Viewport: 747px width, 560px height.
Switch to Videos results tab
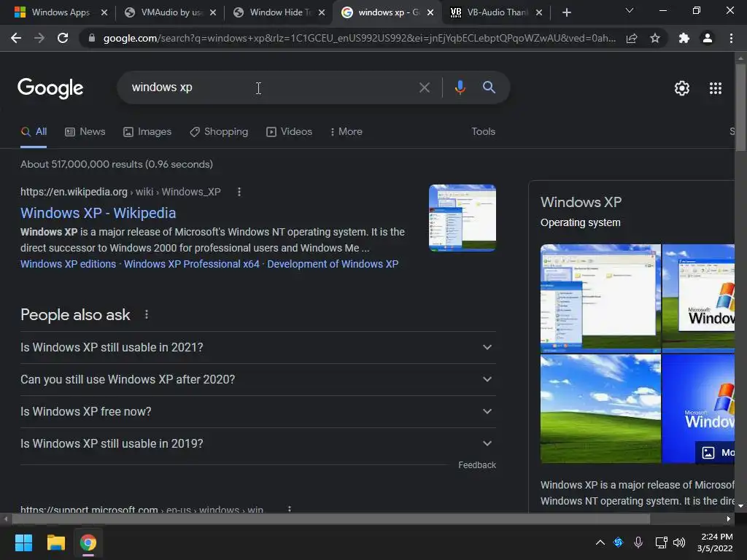pos(289,132)
